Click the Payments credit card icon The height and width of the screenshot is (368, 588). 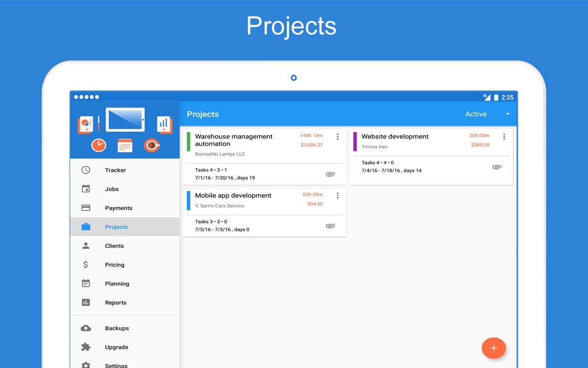[86, 208]
